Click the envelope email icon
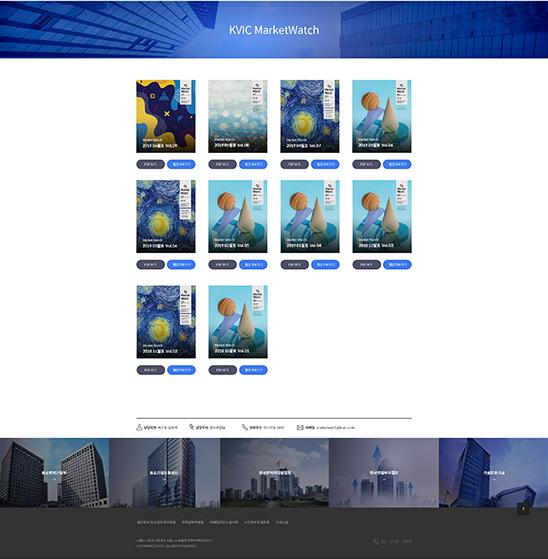This screenshot has width=548, height=559. pyautogui.click(x=300, y=427)
